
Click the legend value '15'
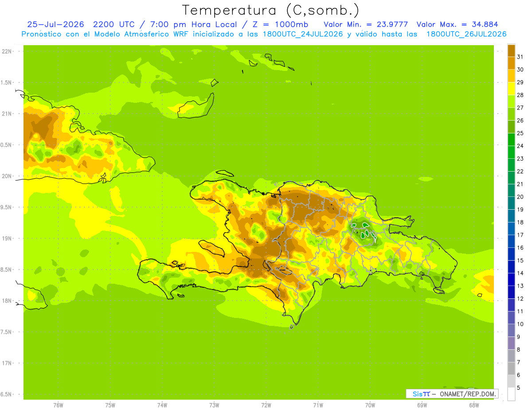520,260
